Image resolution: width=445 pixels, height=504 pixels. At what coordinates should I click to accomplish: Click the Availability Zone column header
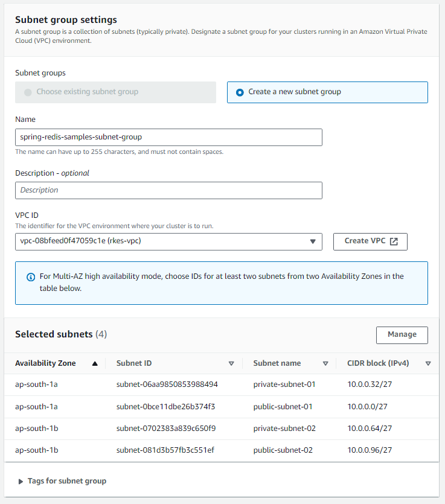coord(45,363)
